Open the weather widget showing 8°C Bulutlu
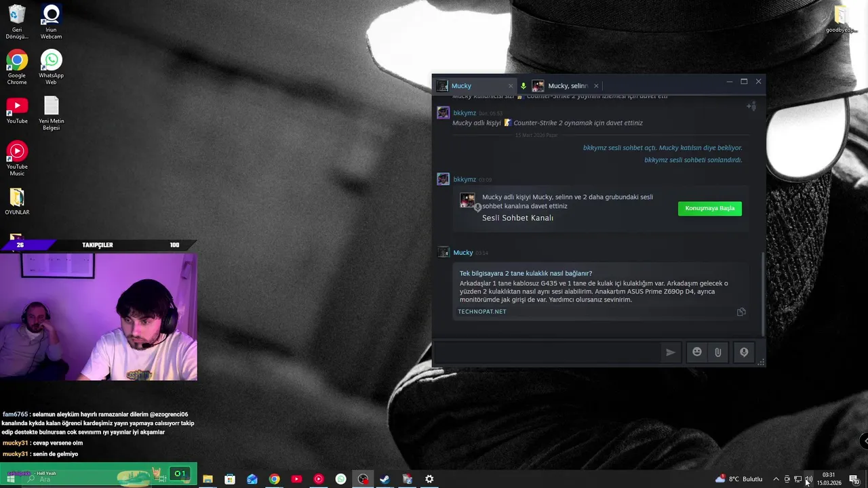868x488 pixels. tap(739, 479)
